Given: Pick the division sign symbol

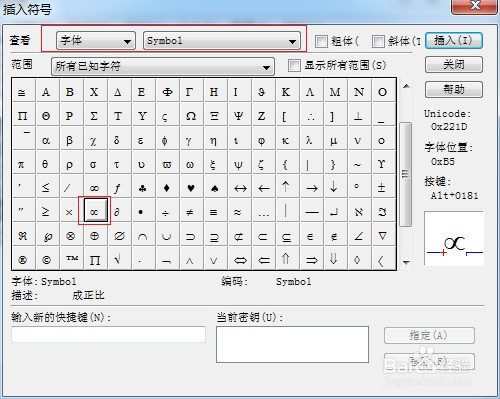Looking at the screenshot, I should pyautogui.click(x=166, y=212).
